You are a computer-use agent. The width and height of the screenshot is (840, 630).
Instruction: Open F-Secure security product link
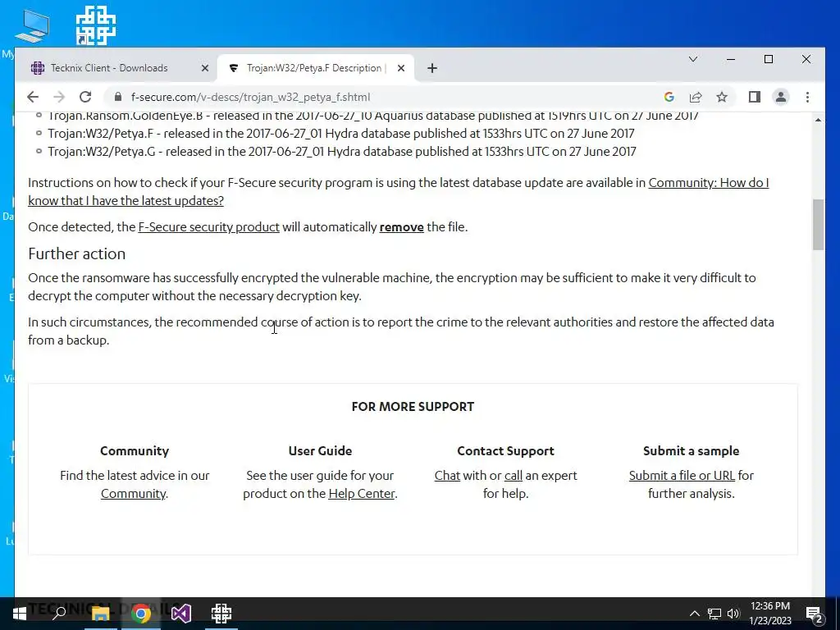coord(209,227)
